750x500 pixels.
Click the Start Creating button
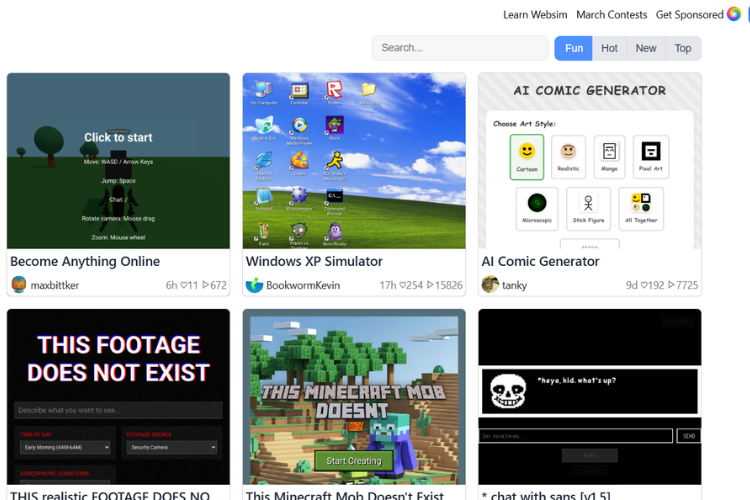pos(354,461)
